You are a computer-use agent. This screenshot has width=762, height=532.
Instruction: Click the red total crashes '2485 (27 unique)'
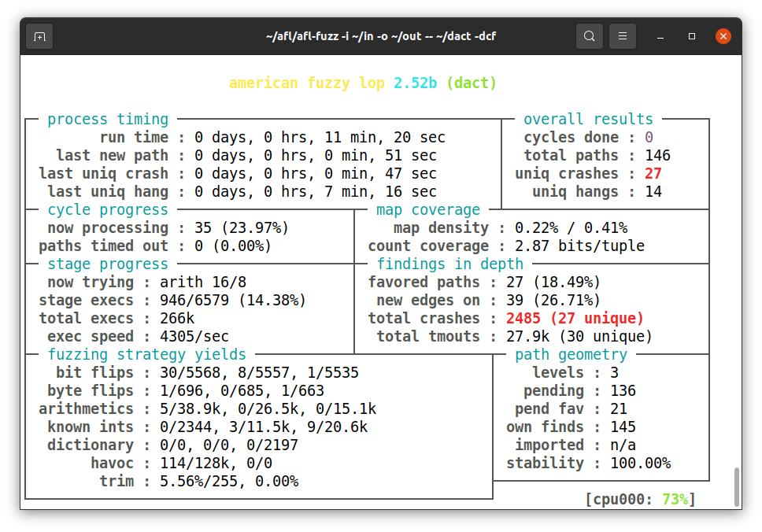[575, 318]
